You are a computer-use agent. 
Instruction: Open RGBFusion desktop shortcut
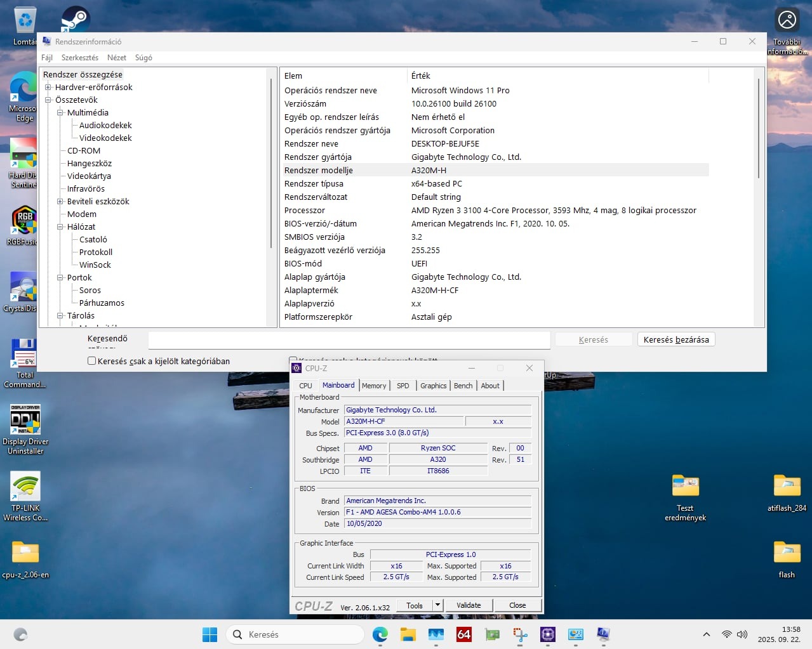coord(23,225)
